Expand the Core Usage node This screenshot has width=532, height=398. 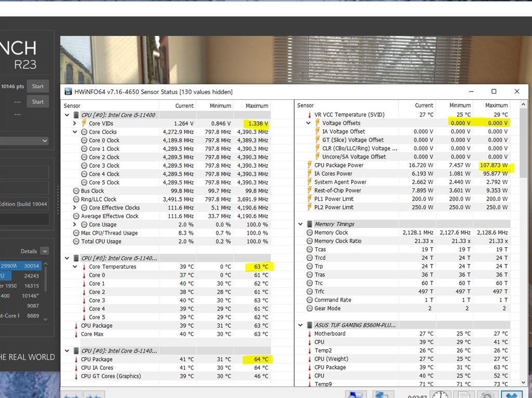point(75,224)
